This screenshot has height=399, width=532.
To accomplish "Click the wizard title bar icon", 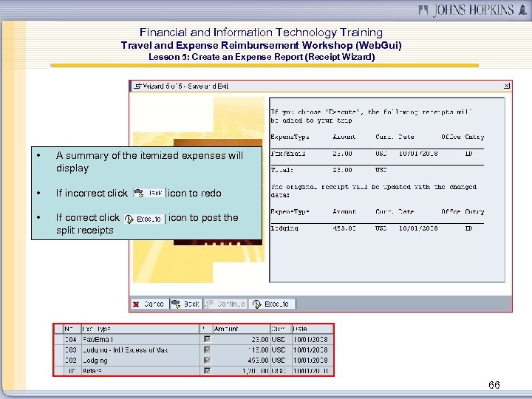I will point(137,86).
